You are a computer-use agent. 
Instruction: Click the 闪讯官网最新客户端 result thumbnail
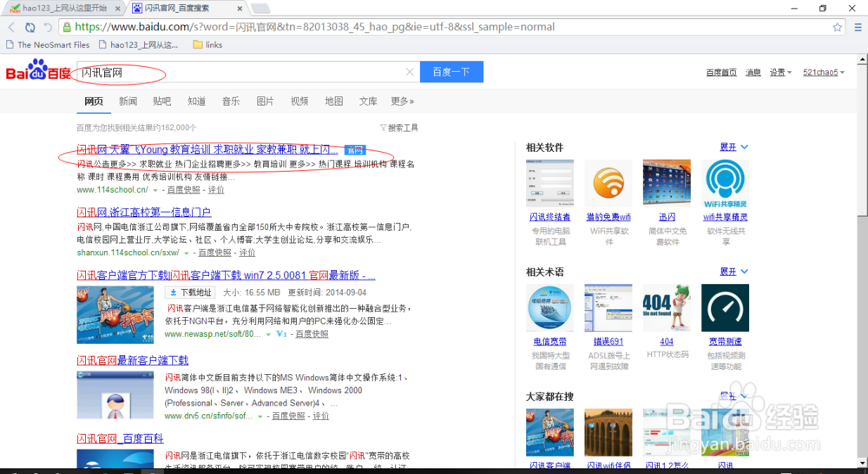(x=115, y=395)
